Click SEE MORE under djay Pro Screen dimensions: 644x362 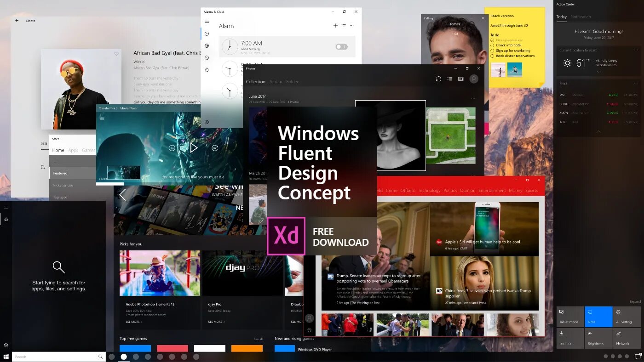[x=216, y=322]
